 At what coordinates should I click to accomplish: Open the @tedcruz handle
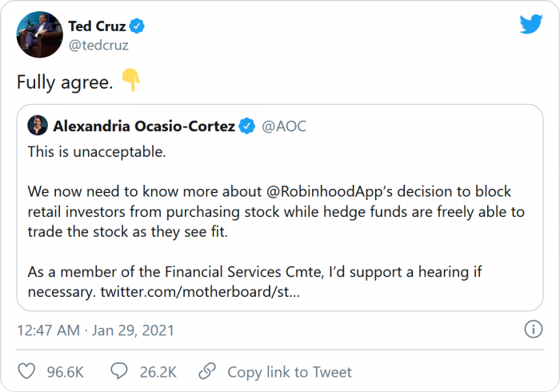point(98,46)
